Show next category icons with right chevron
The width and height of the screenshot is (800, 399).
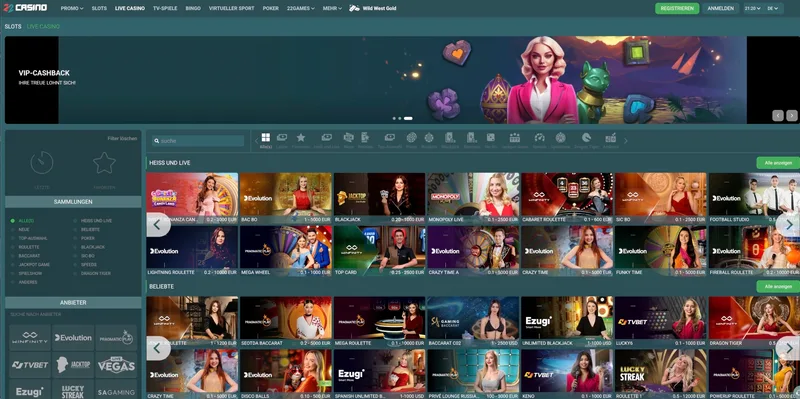626,141
